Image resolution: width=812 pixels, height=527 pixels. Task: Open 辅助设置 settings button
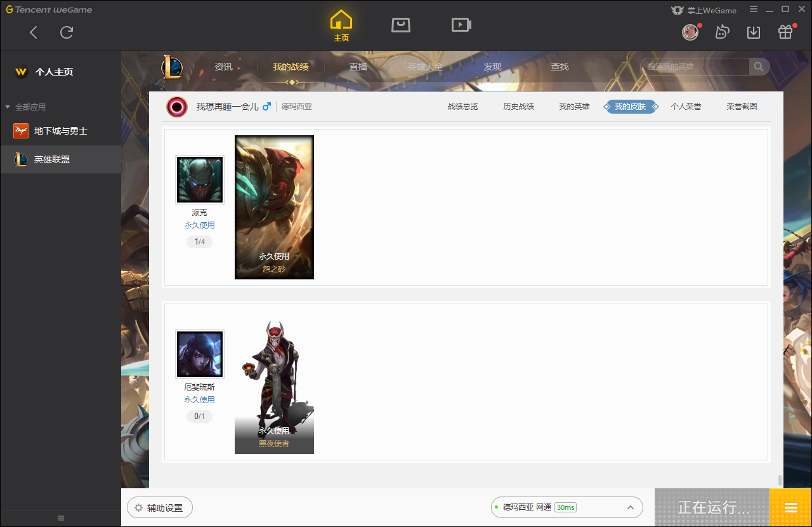pos(159,508)
